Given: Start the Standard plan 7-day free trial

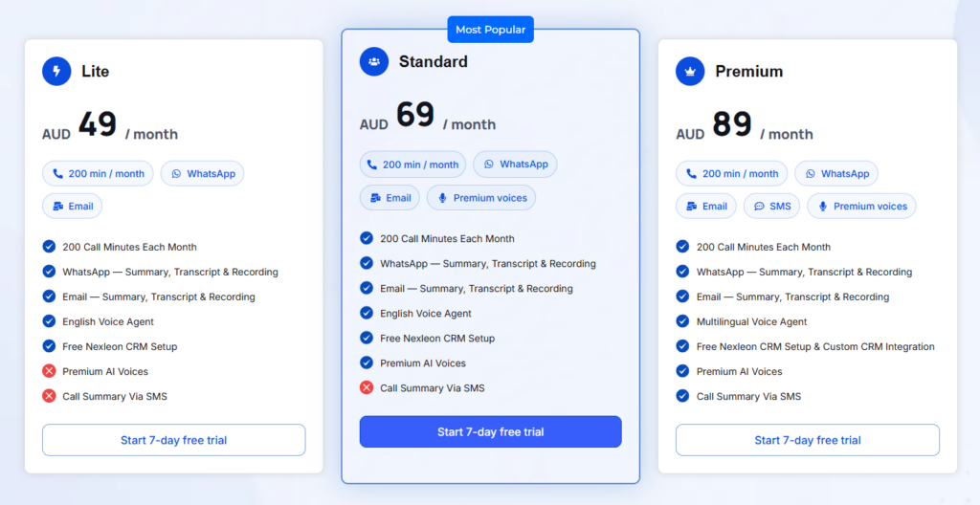Looking at the screenshot, I should click(x=491, y=432).
